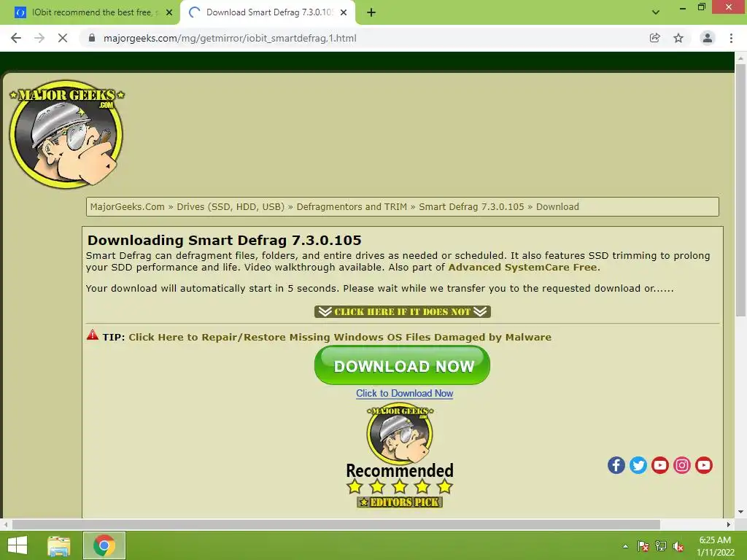Image resolution: width=747 pixels, height=560 pixels.
Task: Open MajorGeeks.Com breadcrumb link
Action: tap(127, 206)
